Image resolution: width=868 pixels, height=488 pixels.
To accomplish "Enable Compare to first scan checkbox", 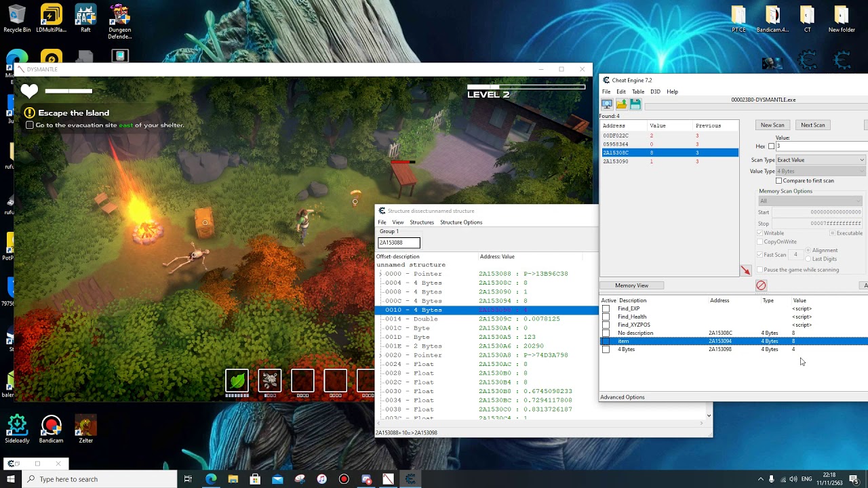I will 778,181.
